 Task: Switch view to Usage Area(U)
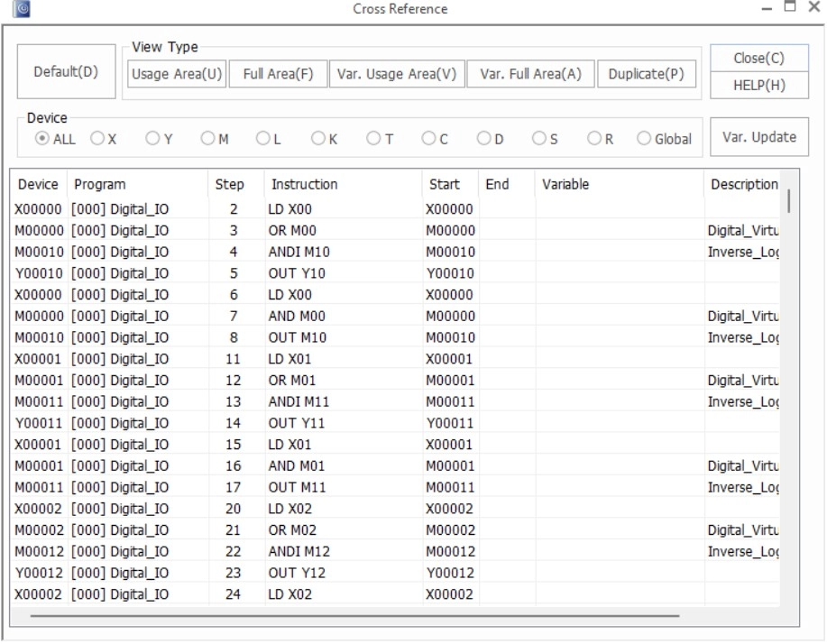click(x=177, y=74)
